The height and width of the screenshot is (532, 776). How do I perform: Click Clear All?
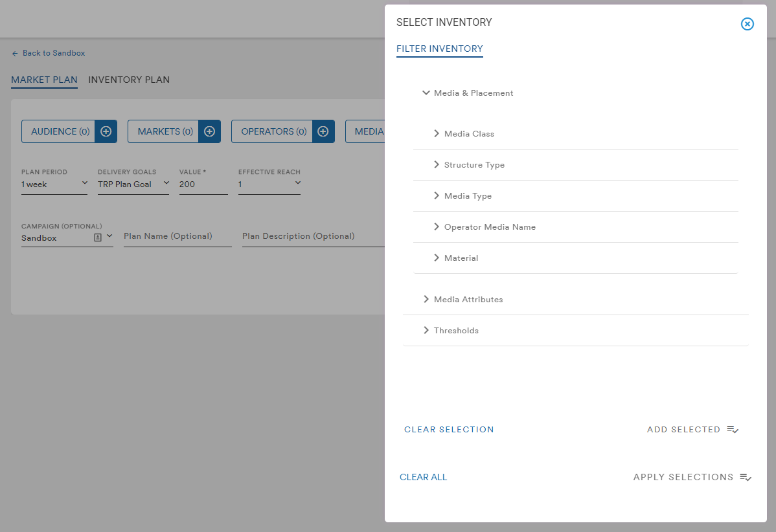(423, 477)
